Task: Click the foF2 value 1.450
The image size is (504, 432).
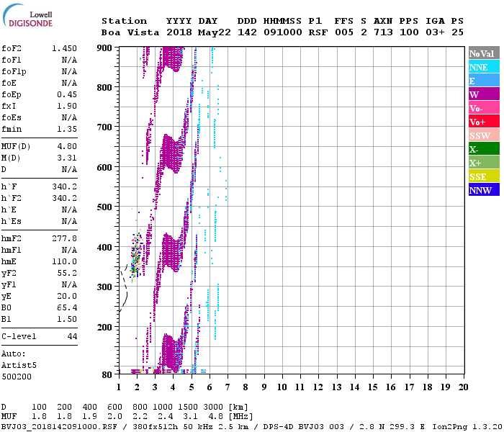Action: click(64, 48)
